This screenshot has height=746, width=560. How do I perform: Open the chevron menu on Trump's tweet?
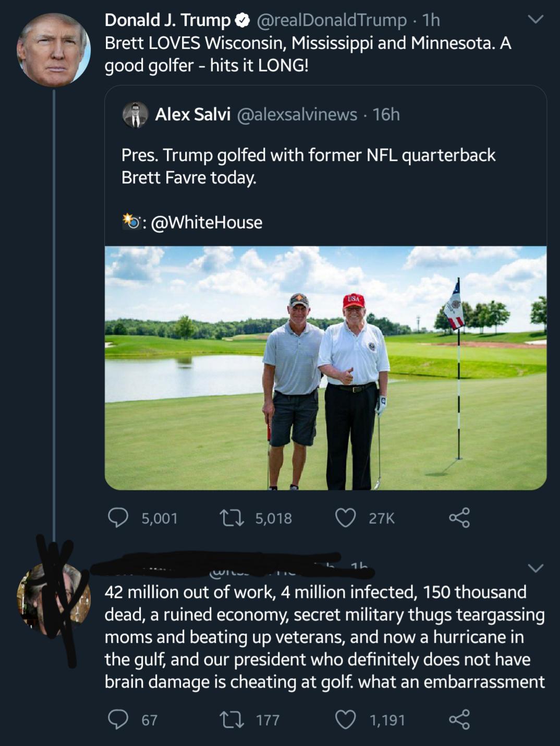[535, 19]
